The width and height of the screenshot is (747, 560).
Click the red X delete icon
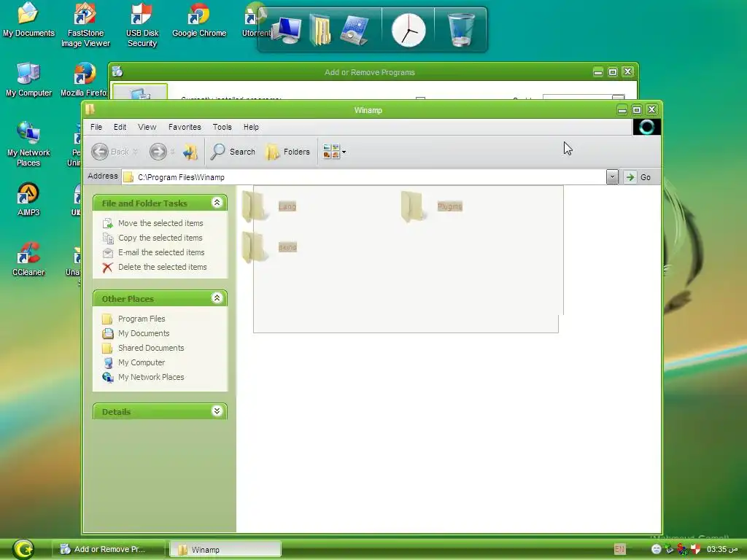point(108,267)
